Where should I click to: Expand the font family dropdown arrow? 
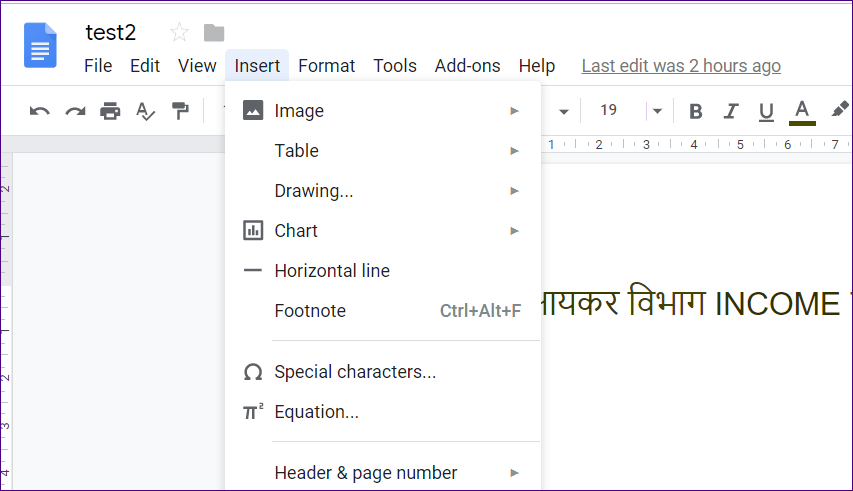564,112
